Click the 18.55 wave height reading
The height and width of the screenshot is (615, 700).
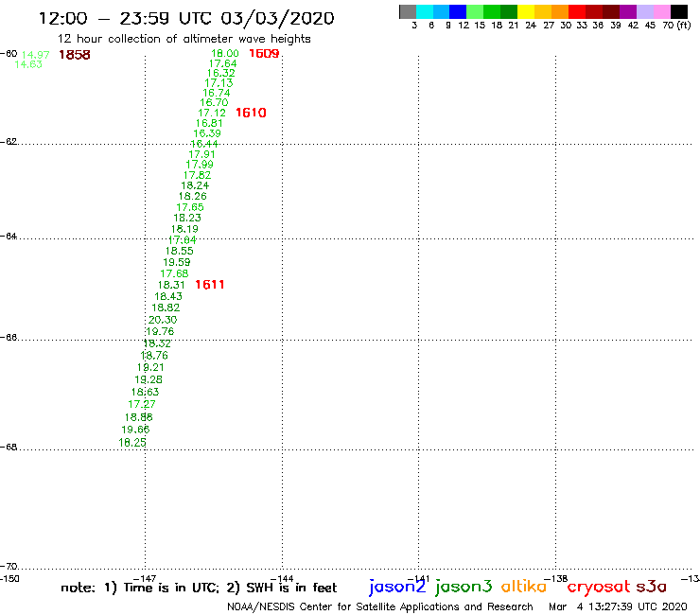point(180,251)
